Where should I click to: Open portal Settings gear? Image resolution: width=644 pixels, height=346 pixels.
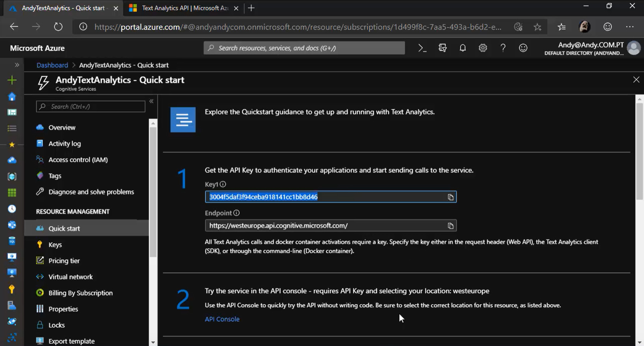483,48
